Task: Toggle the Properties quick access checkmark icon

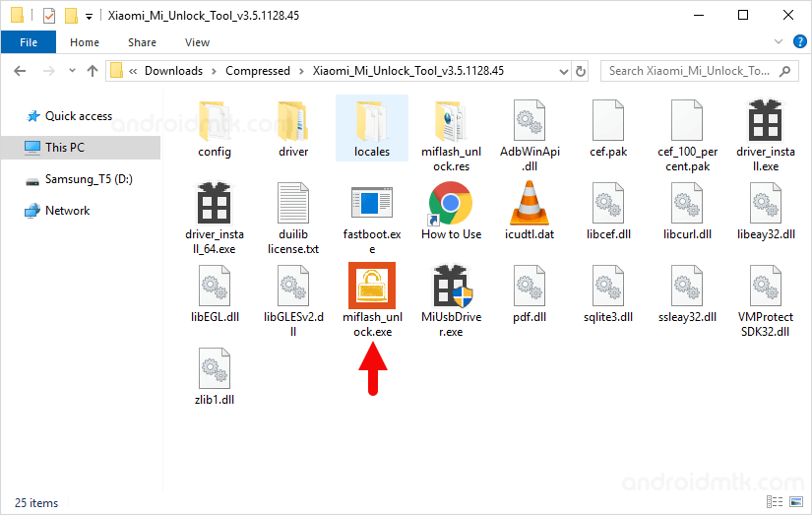Action: (48, 16)
